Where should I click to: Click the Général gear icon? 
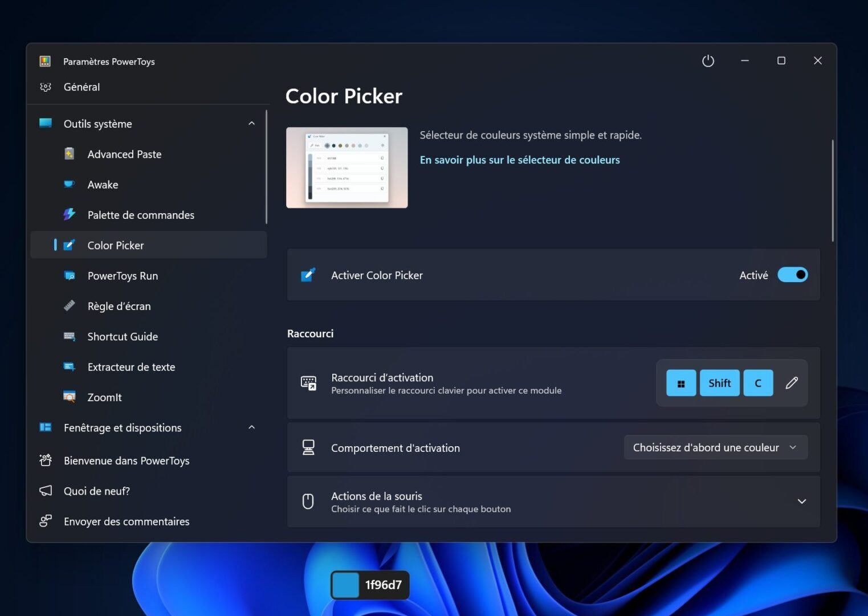pos(46,87)
